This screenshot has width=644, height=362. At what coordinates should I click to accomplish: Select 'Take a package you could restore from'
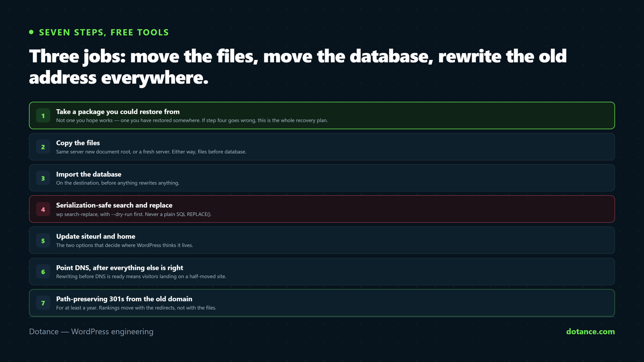[118, 111]
